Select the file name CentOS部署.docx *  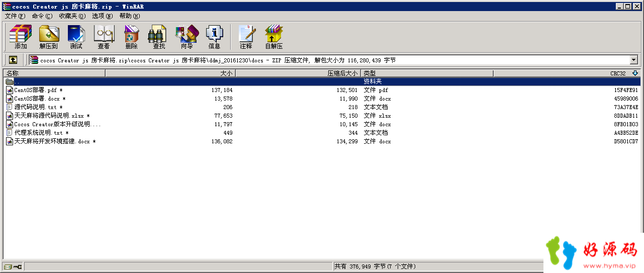coord(41,99)
